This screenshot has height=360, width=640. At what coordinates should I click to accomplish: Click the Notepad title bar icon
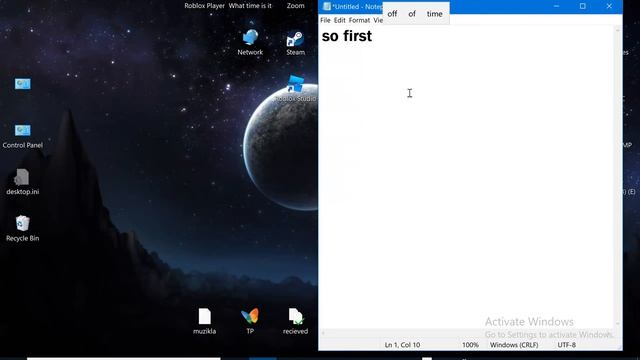pos(327,6)
